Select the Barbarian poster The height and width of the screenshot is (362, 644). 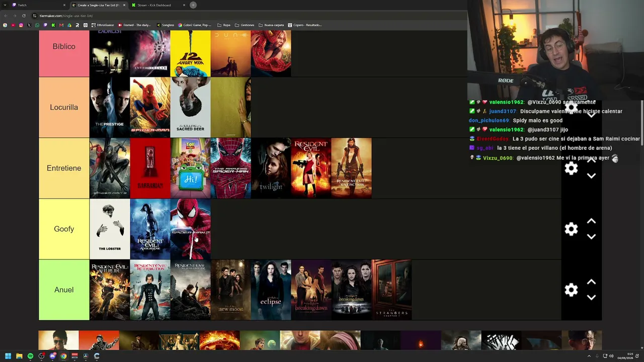(150, 168)
